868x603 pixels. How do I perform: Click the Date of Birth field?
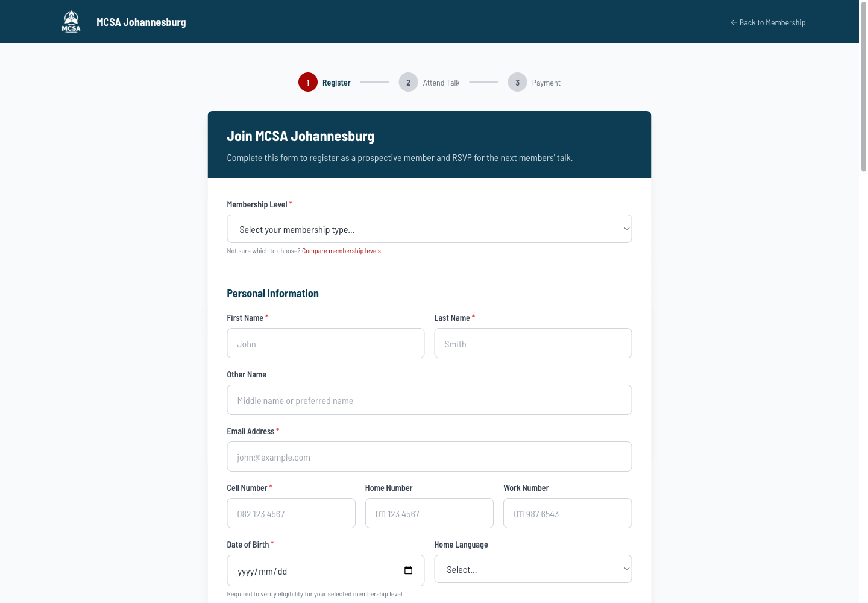tap(325, 570)
